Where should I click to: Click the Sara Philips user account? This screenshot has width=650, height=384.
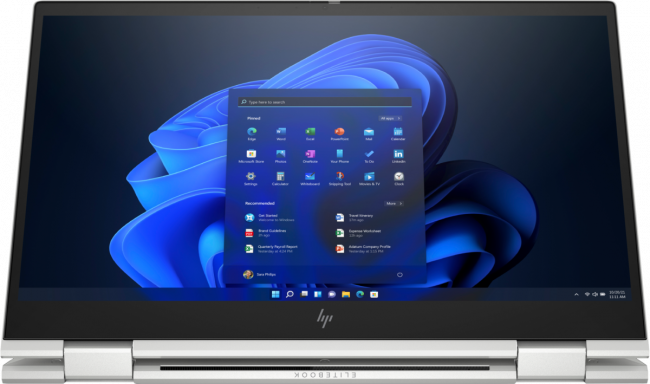coord(260,275)
